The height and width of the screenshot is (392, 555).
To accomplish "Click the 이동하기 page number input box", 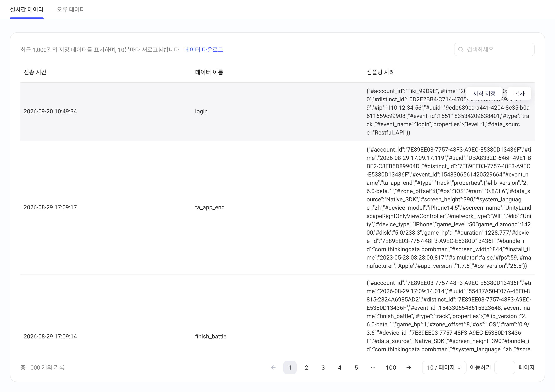I will (x=505, y=367).
